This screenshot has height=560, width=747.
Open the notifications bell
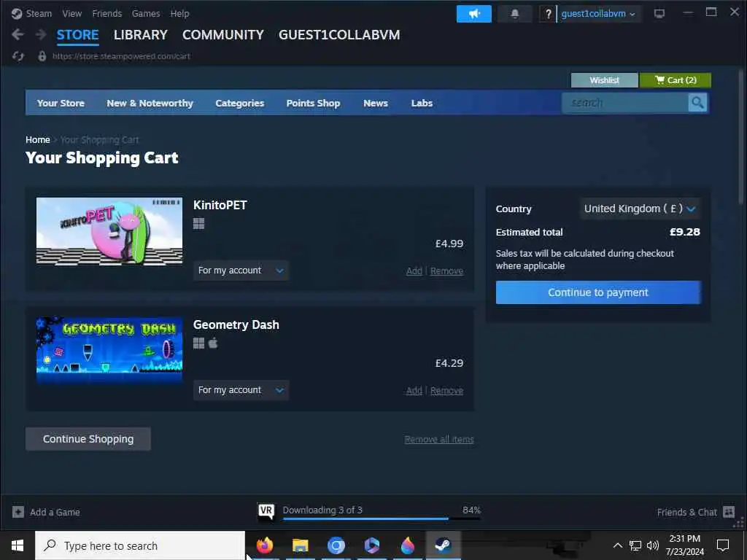click(514, 14)
